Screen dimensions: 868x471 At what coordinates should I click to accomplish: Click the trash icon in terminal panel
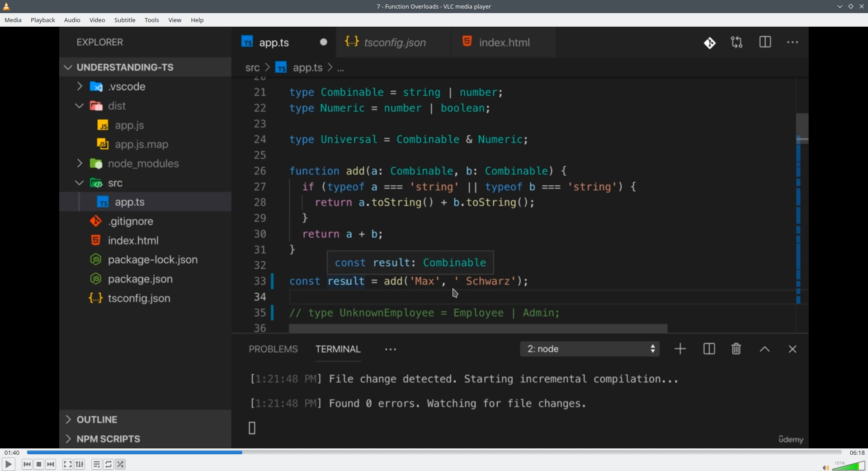coord(736,349)
